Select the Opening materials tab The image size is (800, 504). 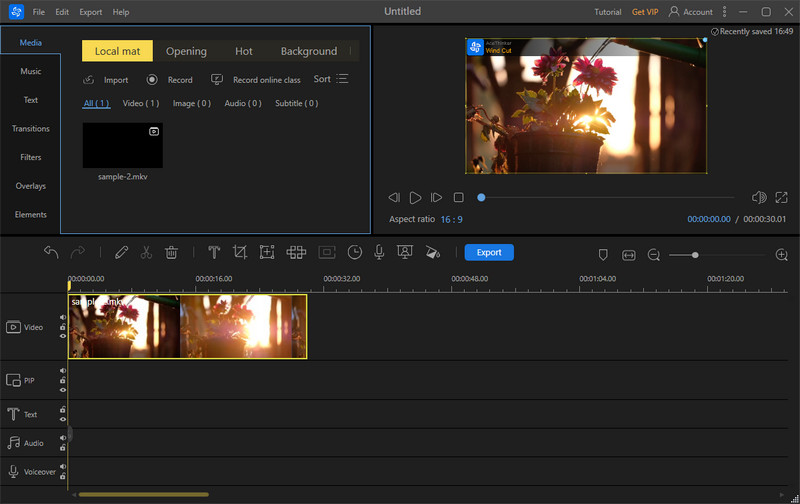click(186, 51)
